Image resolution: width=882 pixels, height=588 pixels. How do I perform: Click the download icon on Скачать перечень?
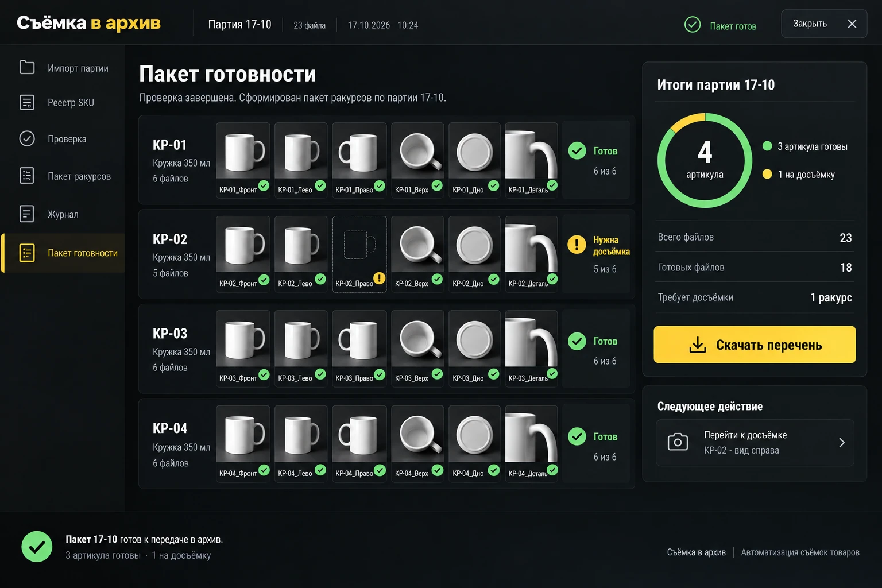pos(698,345)
